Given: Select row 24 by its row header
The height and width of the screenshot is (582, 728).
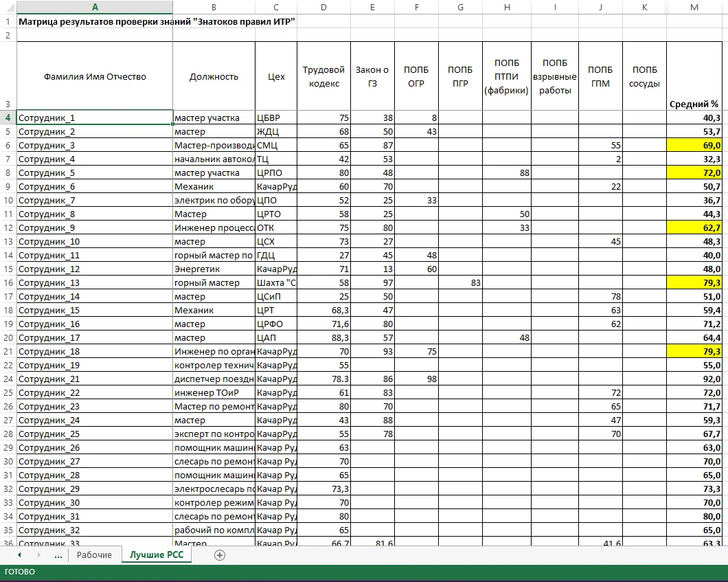Looking at the screenshot, I should point(8,379).
